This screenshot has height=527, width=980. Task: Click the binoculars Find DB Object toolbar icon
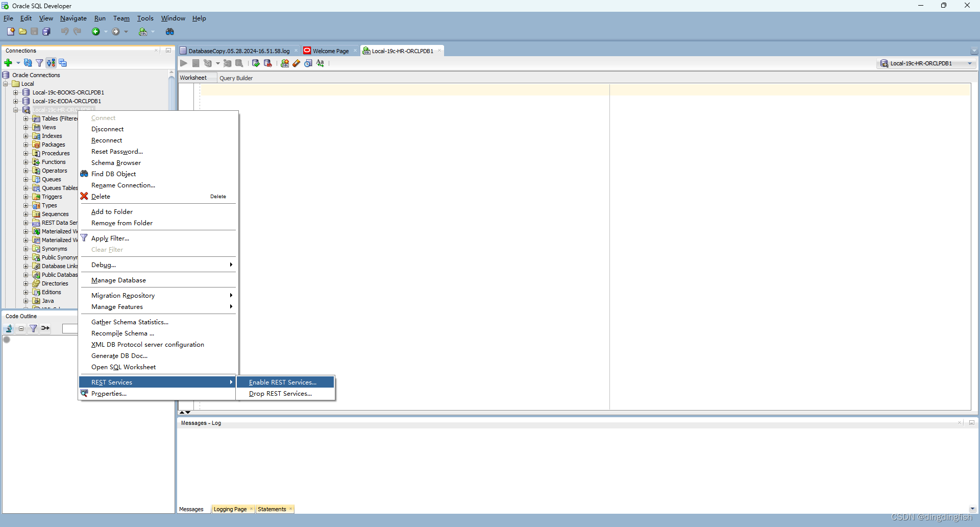coord(170,32)
